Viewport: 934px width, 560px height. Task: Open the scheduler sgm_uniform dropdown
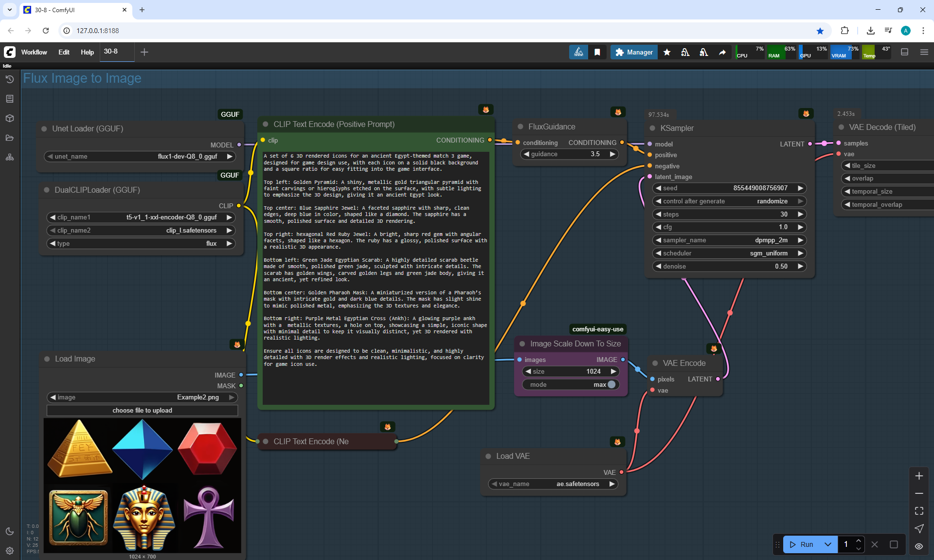point(729,253)
